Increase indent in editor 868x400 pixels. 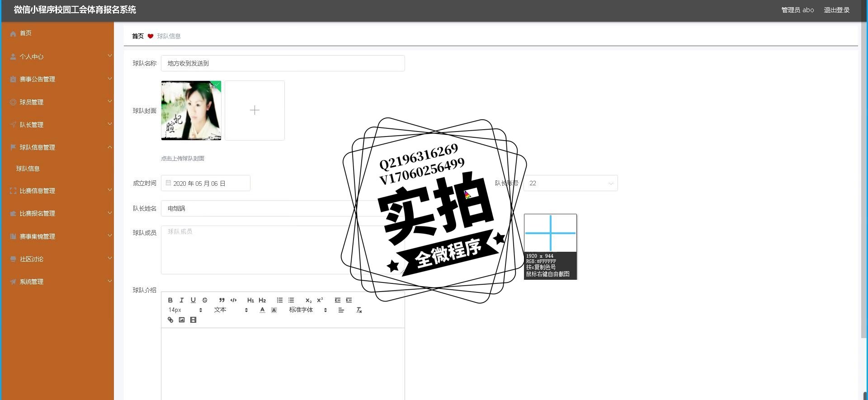pyautogui.click(x=349, y=300)
